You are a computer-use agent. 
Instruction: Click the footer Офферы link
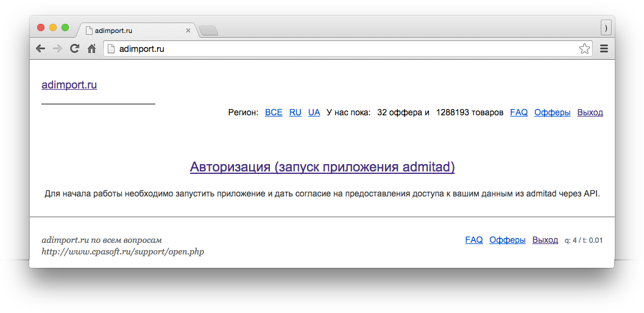[507, 240]
